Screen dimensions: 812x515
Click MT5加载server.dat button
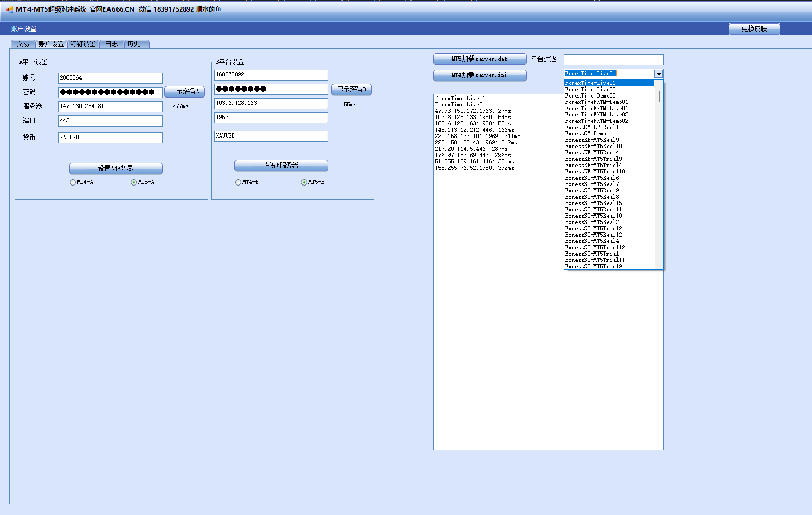[x=480, y=59]
